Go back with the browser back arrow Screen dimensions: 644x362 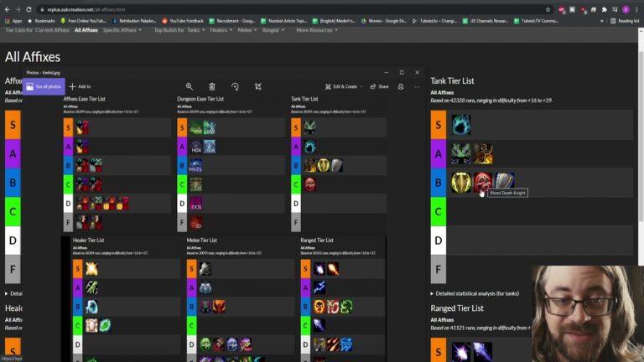click(x=7, y=9)
